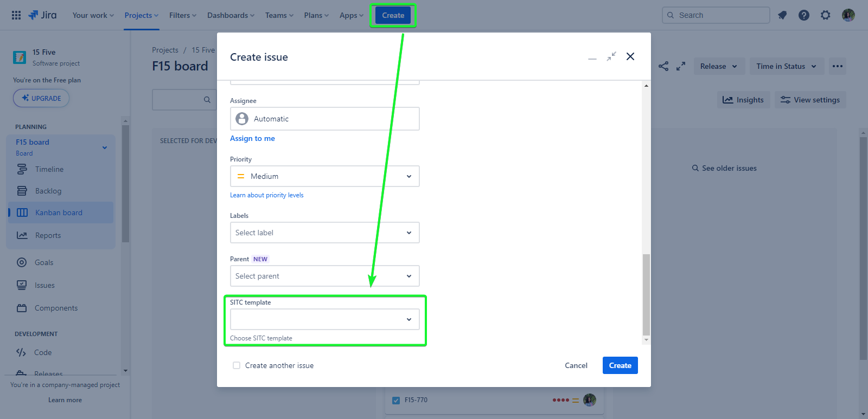Viewport: 868px width, 419px height.
Task: Click the Assign to me link
Action: (x=252, y=138)
